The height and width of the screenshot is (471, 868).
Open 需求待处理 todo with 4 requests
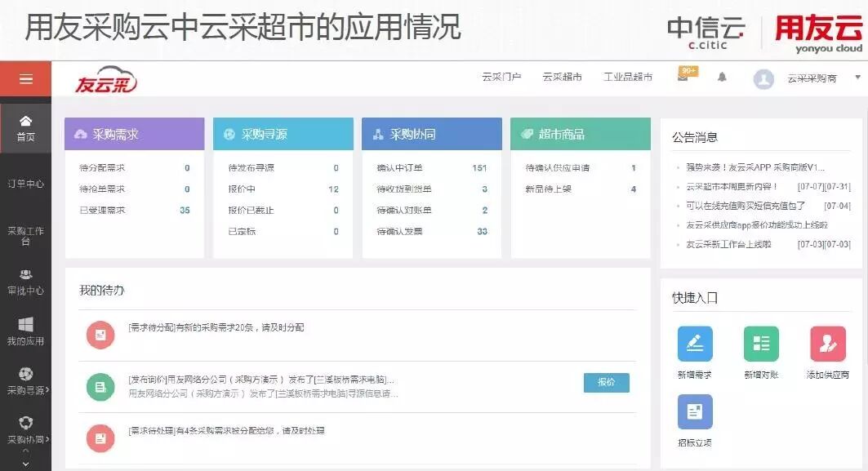tap(226, 431)
